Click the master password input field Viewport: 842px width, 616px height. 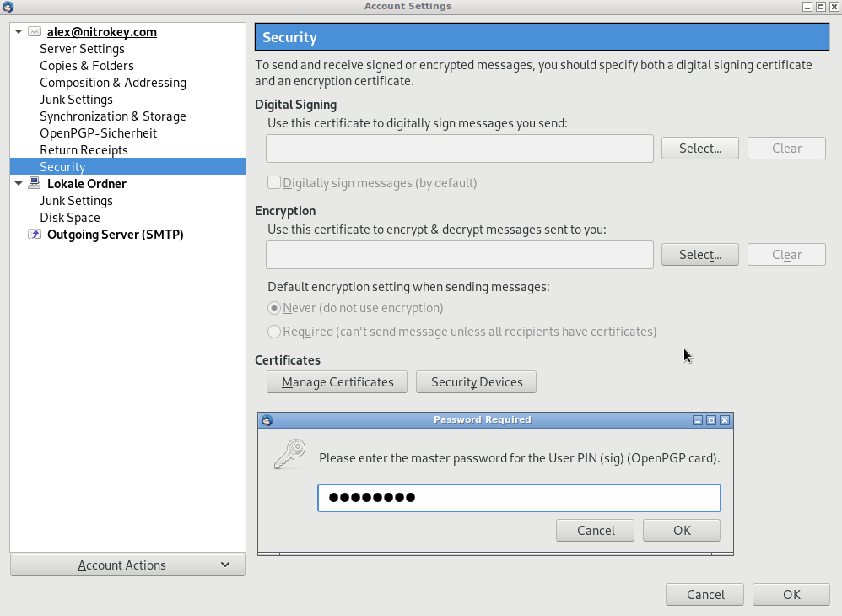coord(519,498)
